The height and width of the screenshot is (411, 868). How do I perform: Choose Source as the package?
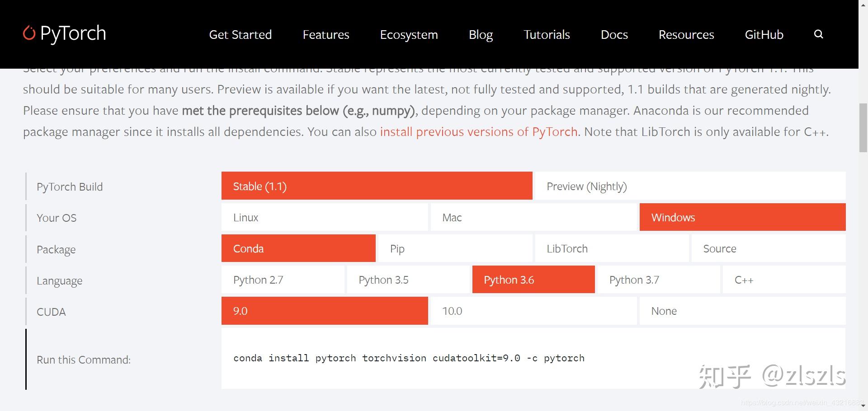pyautogui.click(x=768, y=248)
